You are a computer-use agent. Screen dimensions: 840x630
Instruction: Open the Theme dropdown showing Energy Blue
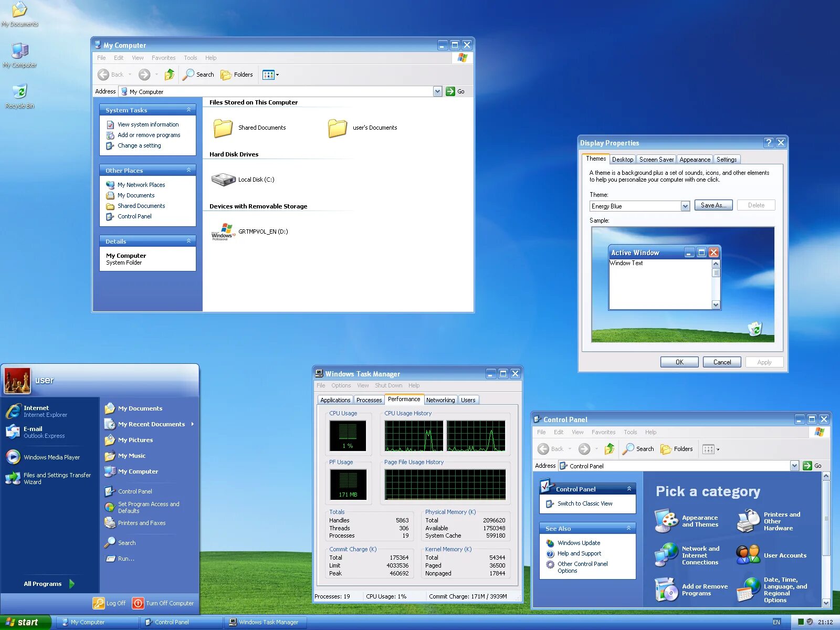click(x=685, y=206)
